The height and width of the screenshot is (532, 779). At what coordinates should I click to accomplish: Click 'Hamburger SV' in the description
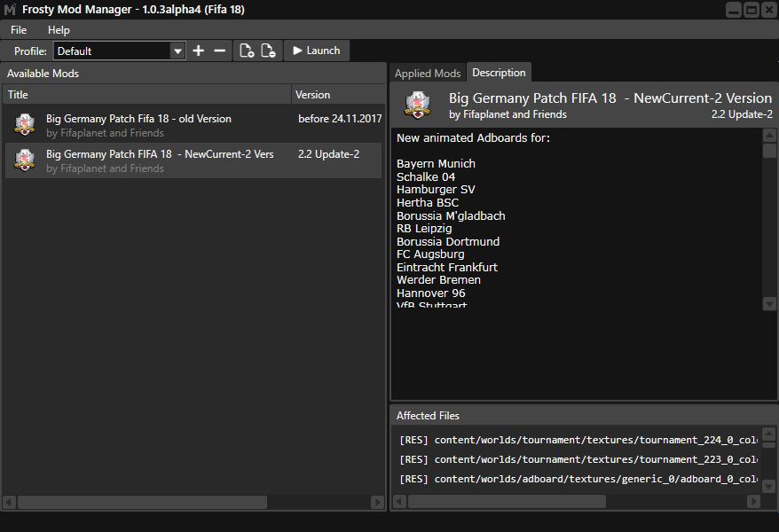(436, 190)
